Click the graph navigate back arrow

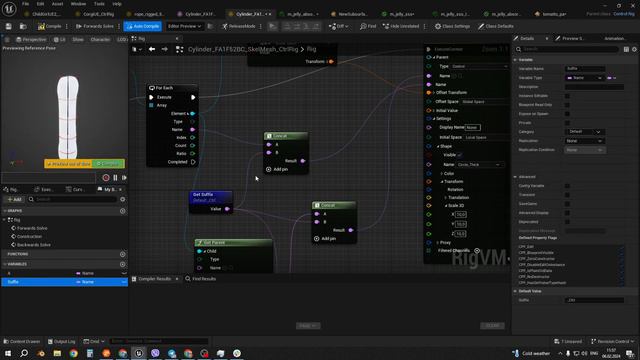tap(152, 49)
